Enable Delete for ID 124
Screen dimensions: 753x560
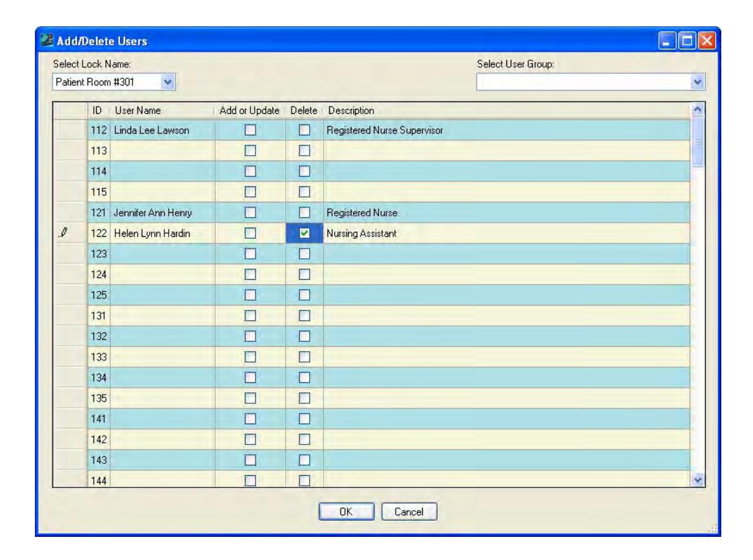305,274
